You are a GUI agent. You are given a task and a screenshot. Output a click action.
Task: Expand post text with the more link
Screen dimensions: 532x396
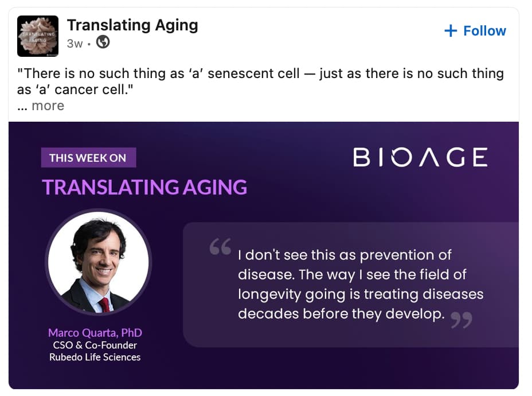(x=48, y=106)
